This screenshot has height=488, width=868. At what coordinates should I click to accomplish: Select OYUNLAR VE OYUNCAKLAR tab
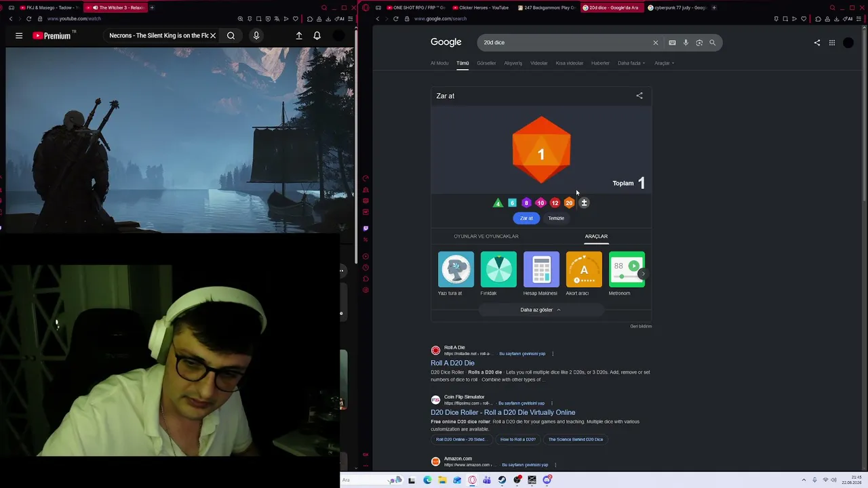(486, 236)
